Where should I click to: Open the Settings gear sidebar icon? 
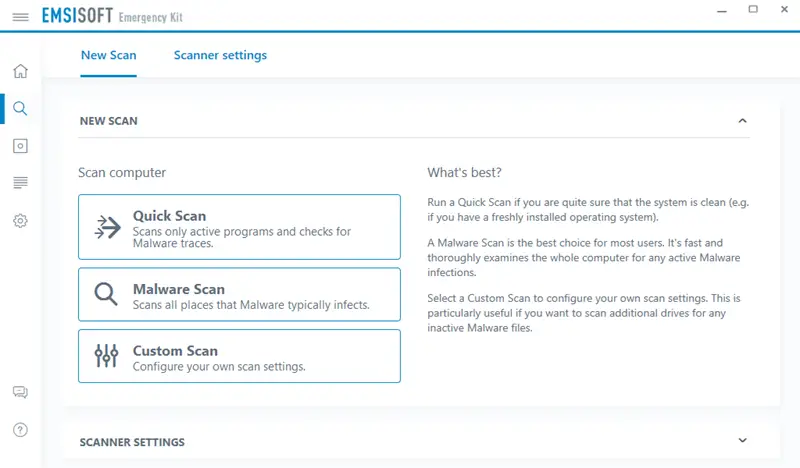point(20,221)
